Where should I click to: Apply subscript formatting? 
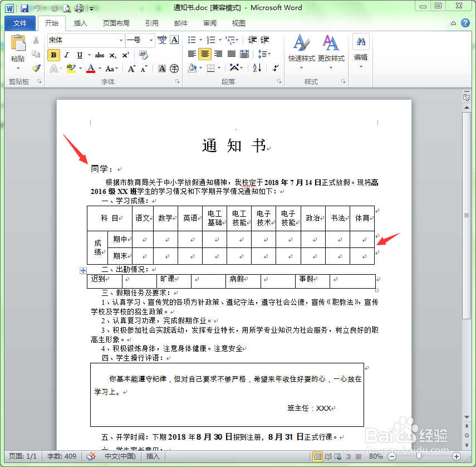113,55
